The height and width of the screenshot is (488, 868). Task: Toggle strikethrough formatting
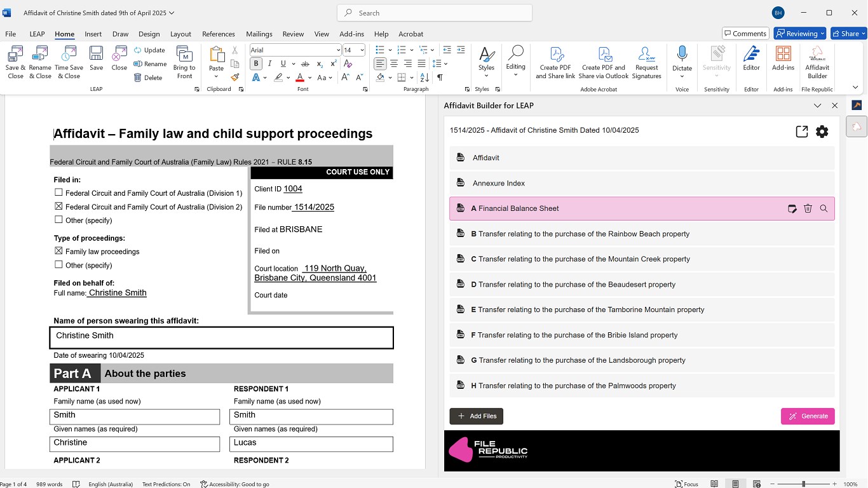(305, 64)
